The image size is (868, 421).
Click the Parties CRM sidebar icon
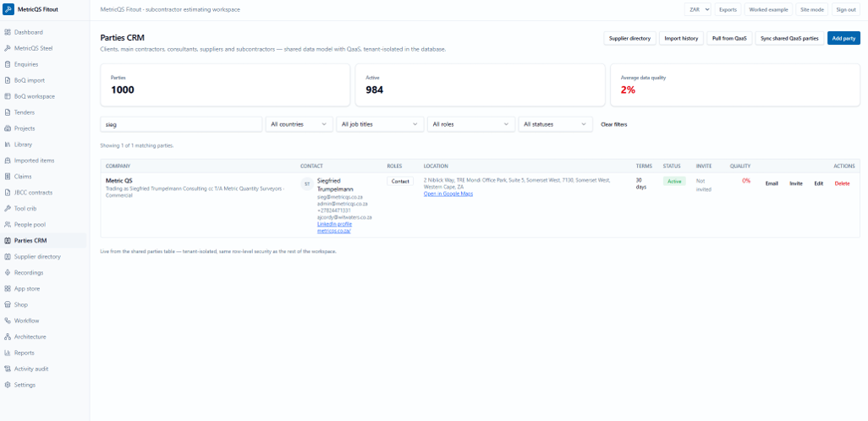point(8,241)
